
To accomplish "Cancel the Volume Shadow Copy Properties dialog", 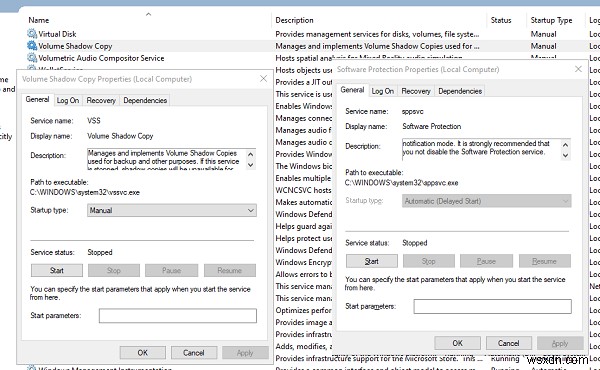I will pos(194,353).
